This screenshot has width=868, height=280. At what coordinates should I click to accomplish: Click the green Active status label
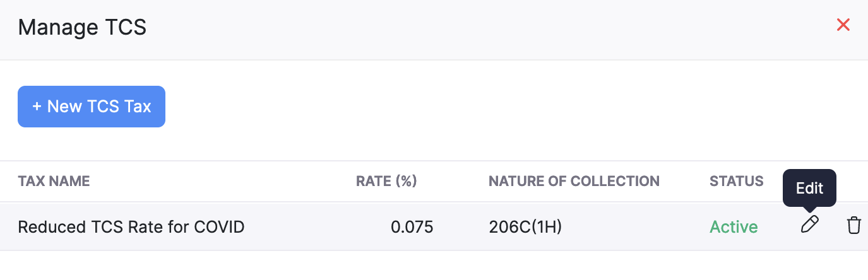pyautogui.click(x=734, y=226)
